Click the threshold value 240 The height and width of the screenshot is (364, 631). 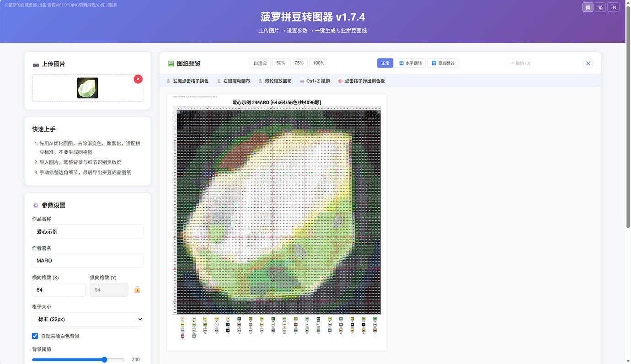135,360
